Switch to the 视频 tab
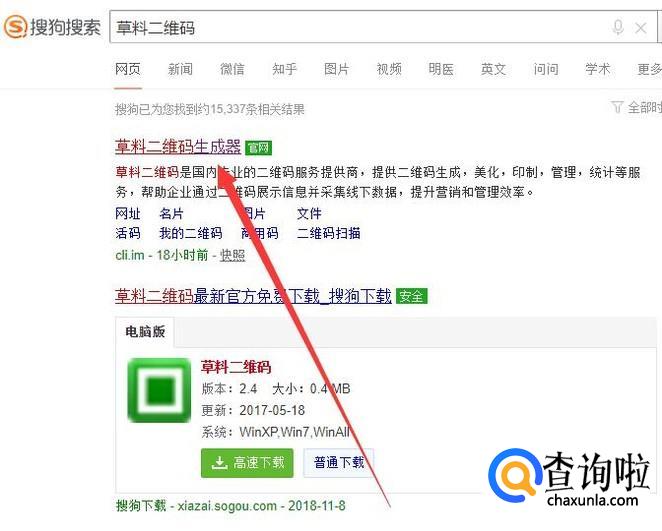The image size is (662, 531). (x=389, y=69)
